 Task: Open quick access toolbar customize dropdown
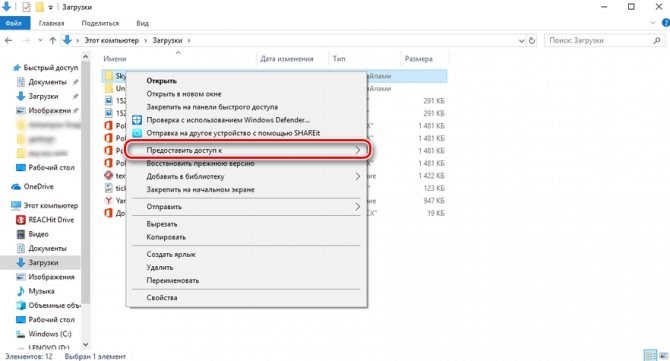tap(50, 7)
